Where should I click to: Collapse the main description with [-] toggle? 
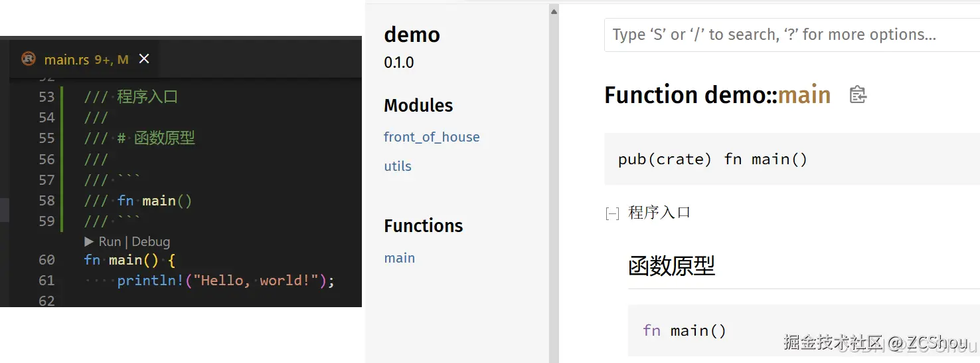(612, 213)
